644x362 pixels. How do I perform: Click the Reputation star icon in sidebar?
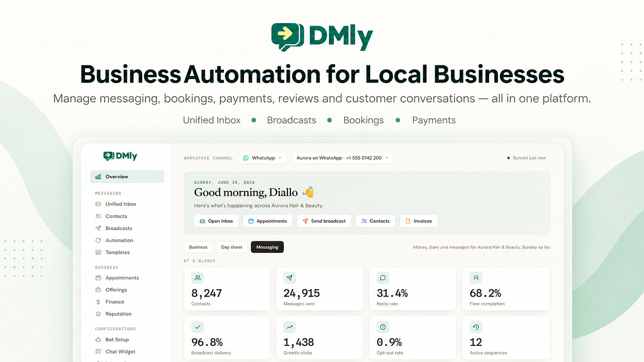98,314
